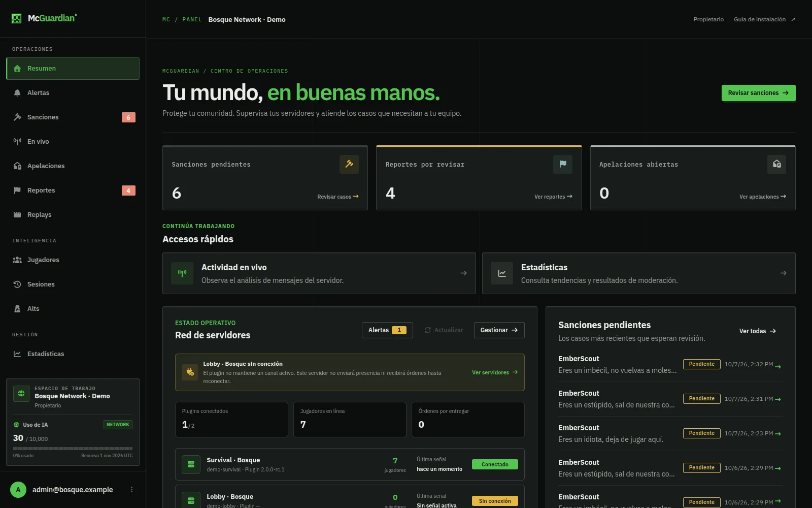This screenshot has height=508, width=812.
Task: Click the Conectado status badge for Survival
Action: pyautogui.click(x=495, y=464)
